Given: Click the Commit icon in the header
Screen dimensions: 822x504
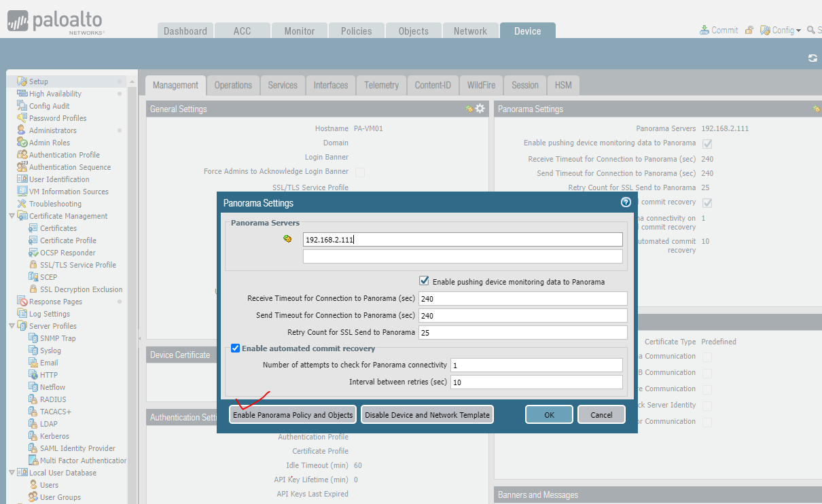Looking at the screenshot, I should click(704, 31).
